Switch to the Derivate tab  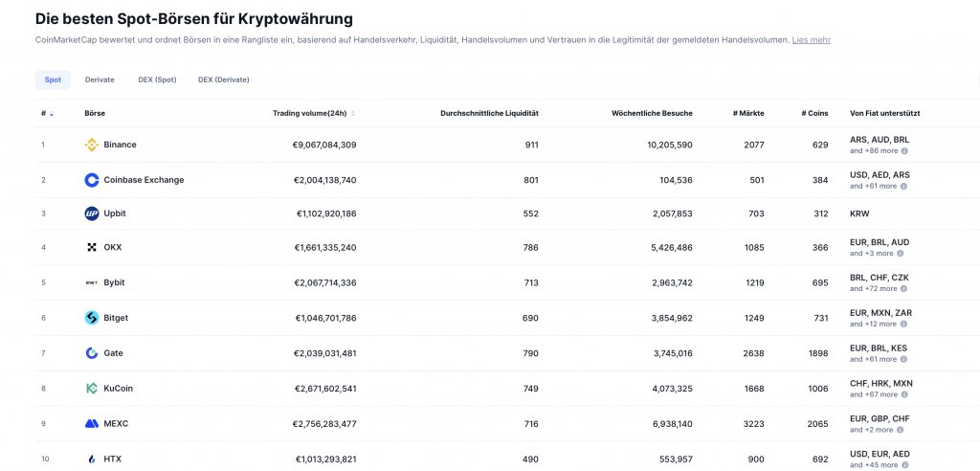tap(100, 79)
